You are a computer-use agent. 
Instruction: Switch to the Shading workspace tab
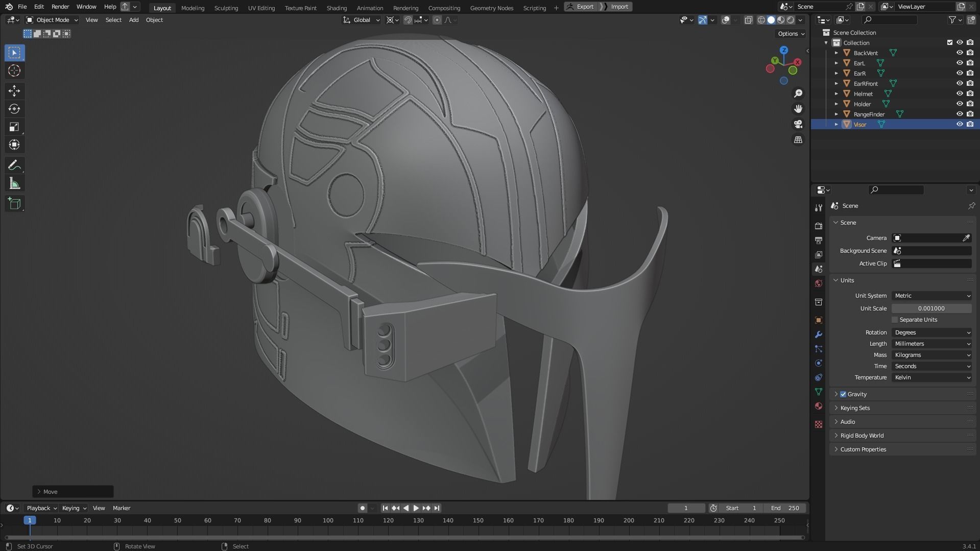(x=337, y=8)
